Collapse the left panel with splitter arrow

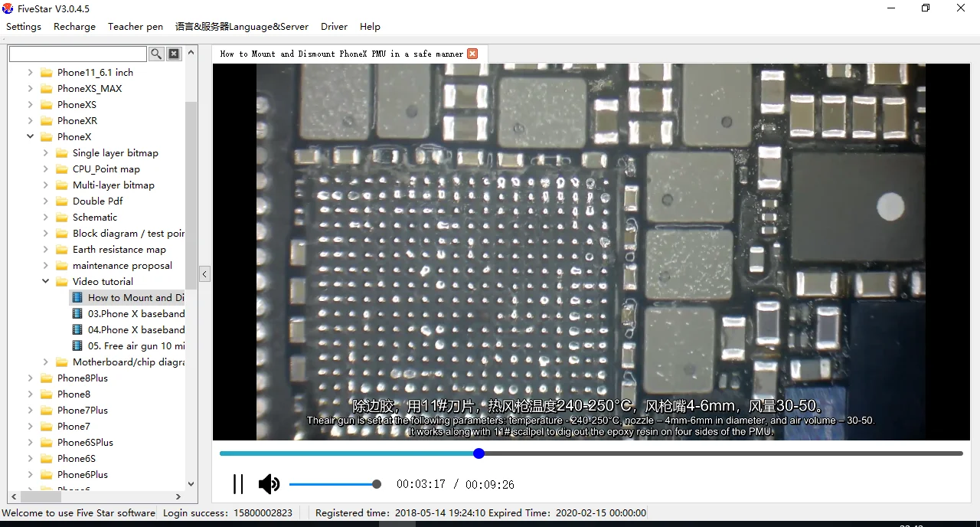click(x=204, y=273)
